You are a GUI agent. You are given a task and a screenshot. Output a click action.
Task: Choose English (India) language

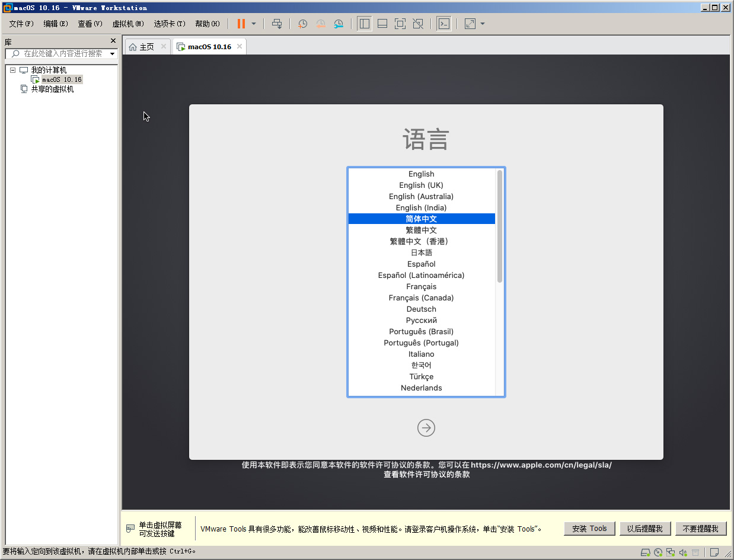pyautogui.click(x=422, y=207)
